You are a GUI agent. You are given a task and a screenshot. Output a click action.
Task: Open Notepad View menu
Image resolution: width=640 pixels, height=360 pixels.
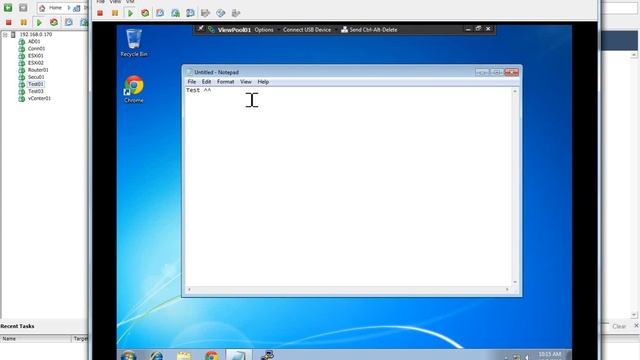[246, 82]
